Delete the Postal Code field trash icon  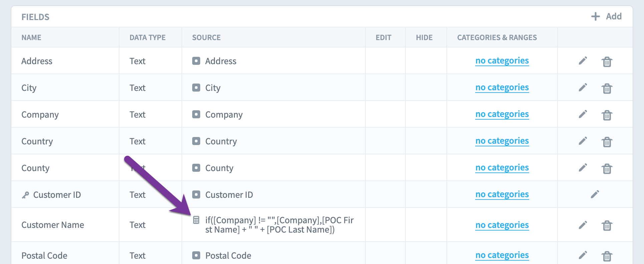(607, 256)
